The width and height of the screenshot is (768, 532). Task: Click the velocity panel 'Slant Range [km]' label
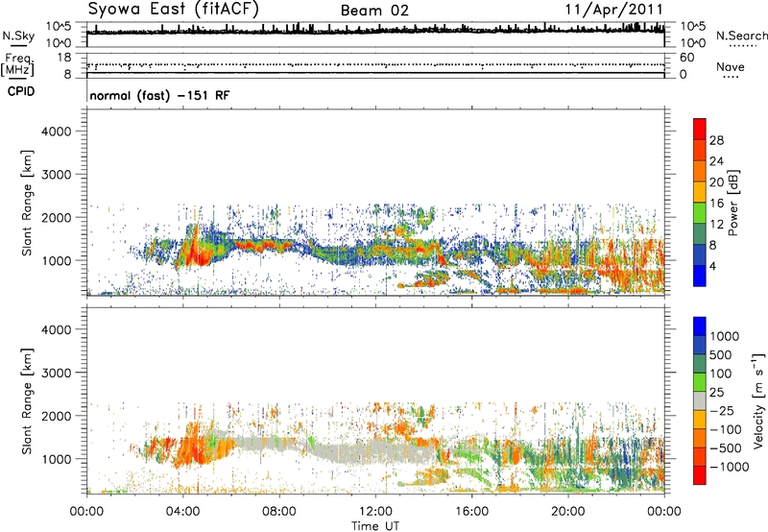[x=27, y=401]
